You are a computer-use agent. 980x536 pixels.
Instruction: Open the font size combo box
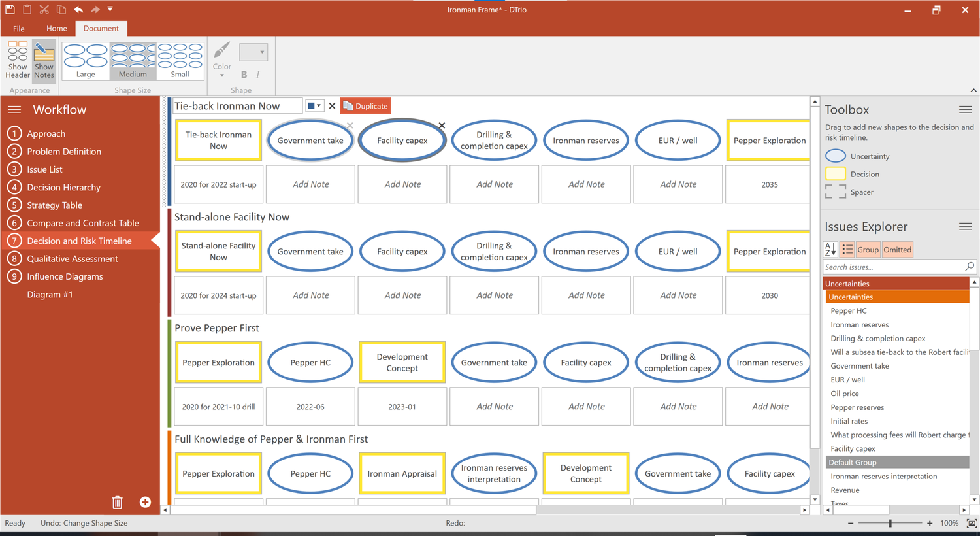[x=253, y=52]
